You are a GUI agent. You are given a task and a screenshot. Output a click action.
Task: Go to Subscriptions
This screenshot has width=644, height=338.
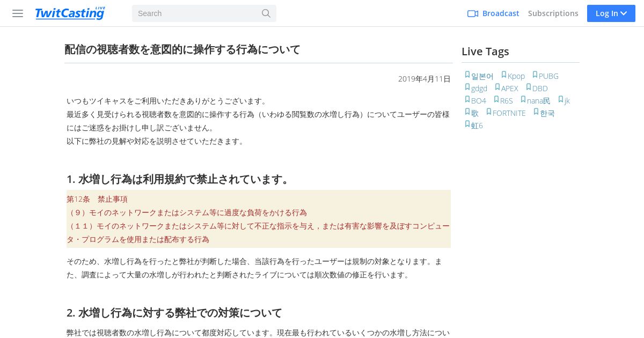[x=553, y=13]
